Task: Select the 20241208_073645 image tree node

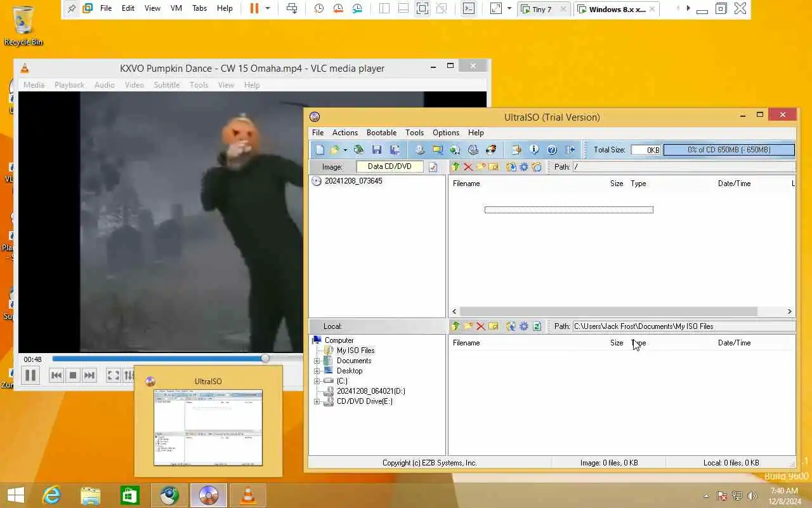Action: 353,181
